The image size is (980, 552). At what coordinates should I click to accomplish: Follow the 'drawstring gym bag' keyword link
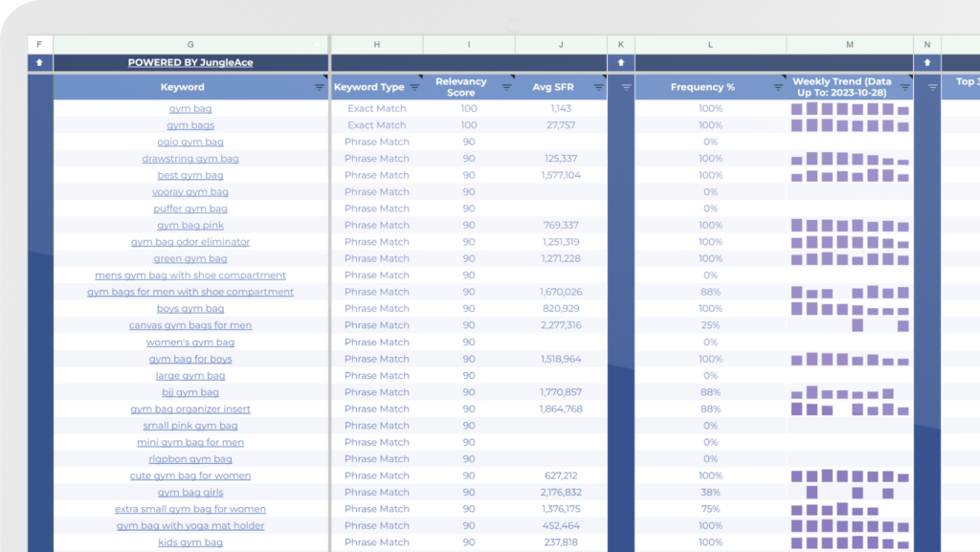pyautogui.click(x=190, y=159)
